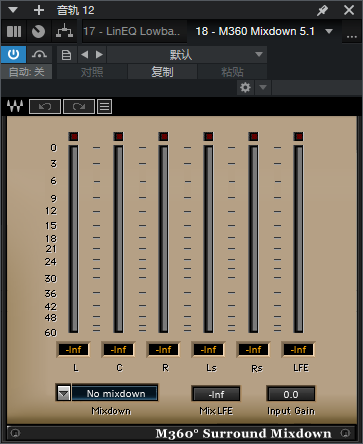Toggle the plugin power bypass button
The image size is (363, 444).
[13, 54]
